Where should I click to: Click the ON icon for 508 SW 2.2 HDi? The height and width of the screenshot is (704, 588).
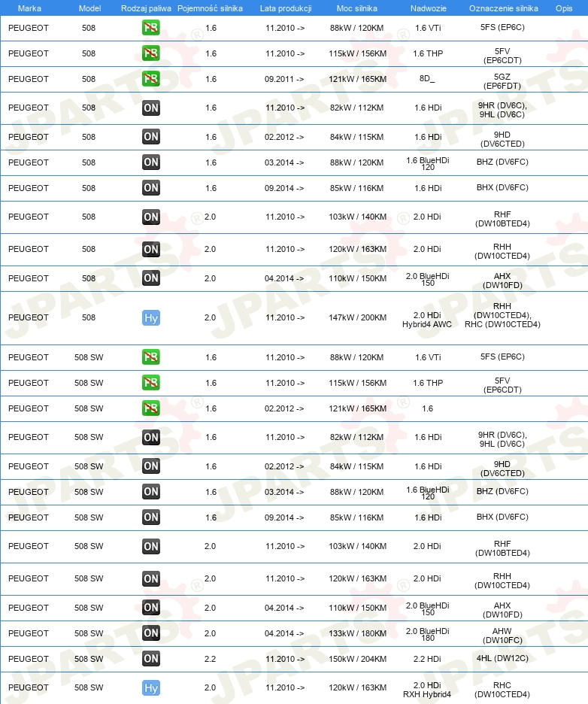click(151, 659)
